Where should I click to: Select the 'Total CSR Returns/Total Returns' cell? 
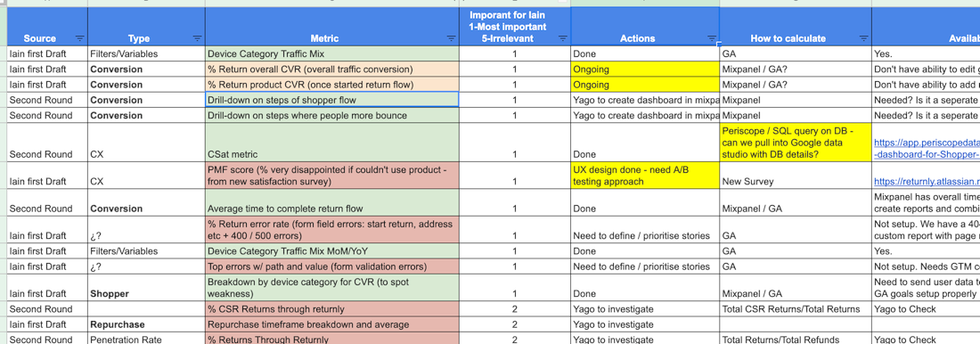tap(796, 309)
